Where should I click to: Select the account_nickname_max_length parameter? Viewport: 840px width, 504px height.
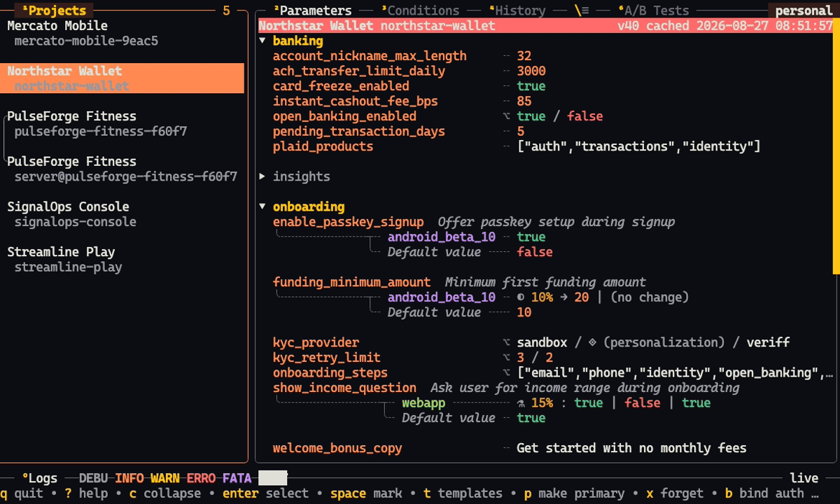tap(370, 56)
